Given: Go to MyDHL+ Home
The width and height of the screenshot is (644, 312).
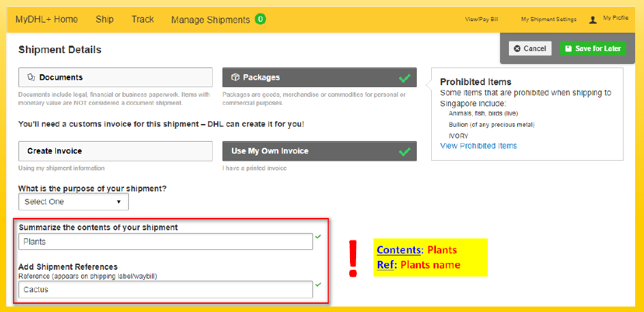Looking at the screenshot, I should pos(46,19).
